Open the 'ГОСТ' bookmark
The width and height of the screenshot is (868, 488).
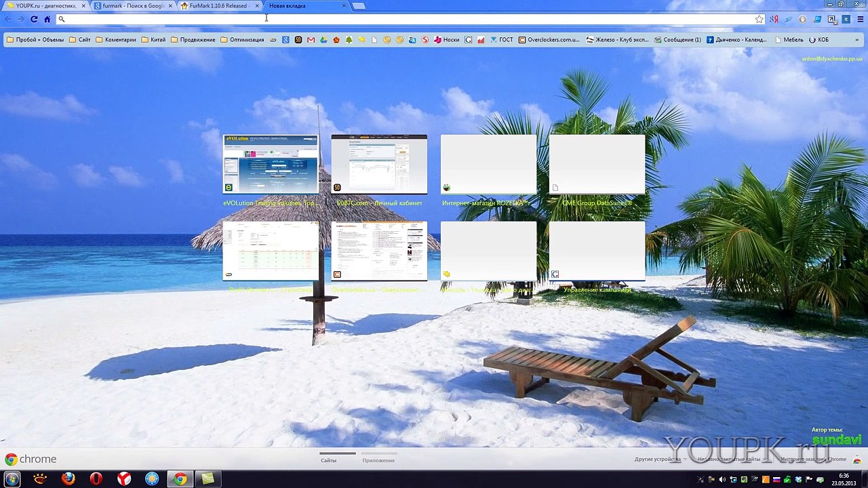click(x=501, y=40)
